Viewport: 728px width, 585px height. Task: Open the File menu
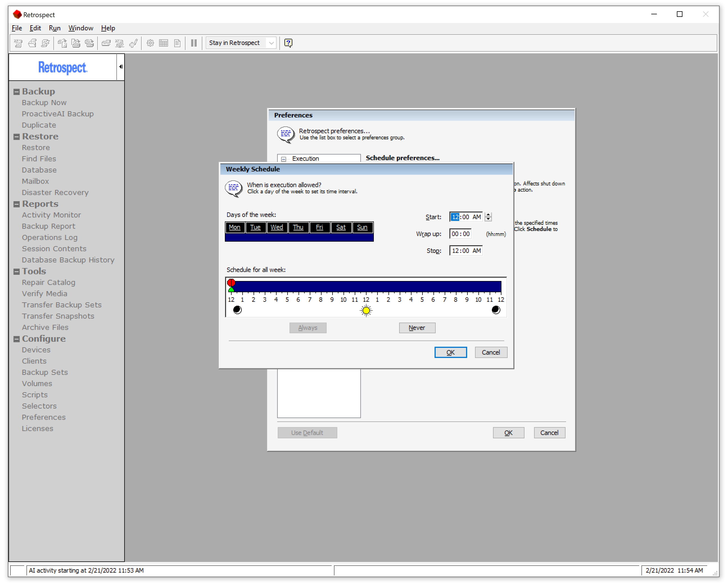(17, 28)
